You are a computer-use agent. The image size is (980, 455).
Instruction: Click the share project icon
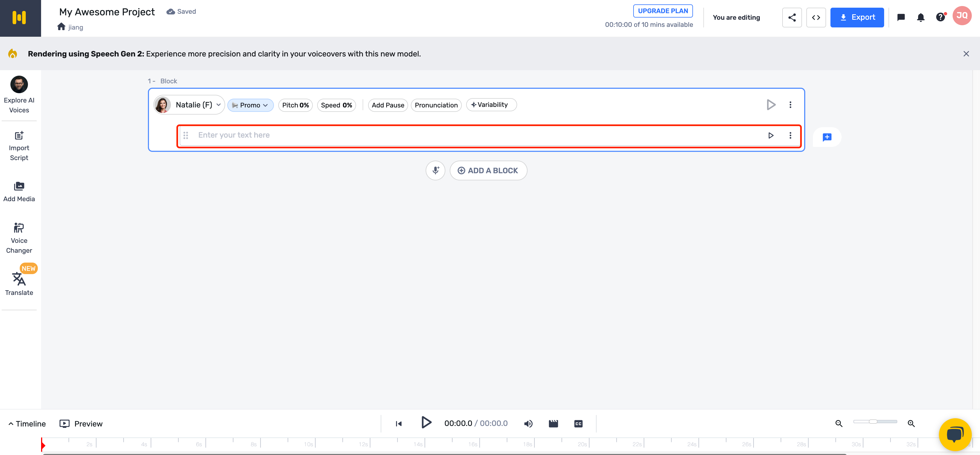point(792,18)
